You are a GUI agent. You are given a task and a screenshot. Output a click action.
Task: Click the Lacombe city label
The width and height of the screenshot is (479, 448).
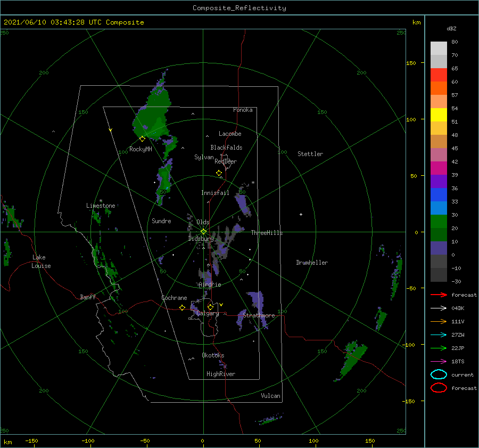(x=230, y=134)
